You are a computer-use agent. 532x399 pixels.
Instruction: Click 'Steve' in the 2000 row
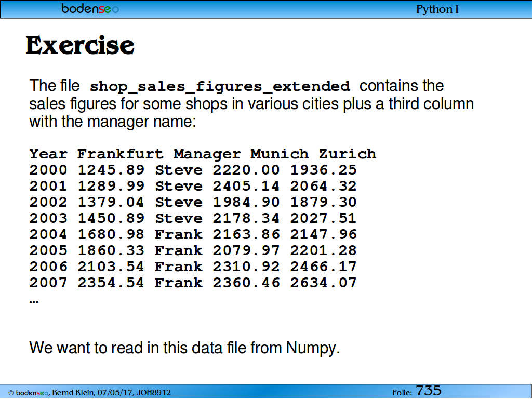click(x=179, y=170)
